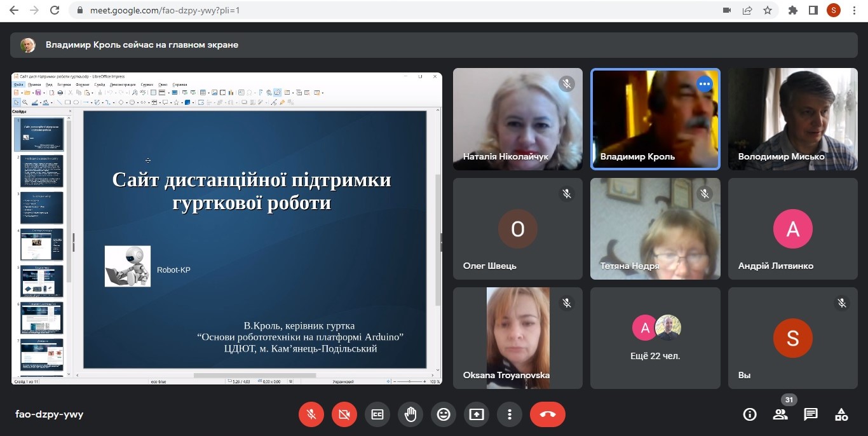Click the Тетяна Недря video tile
Viewport: 868px width, 436px height.
point(655,229)
